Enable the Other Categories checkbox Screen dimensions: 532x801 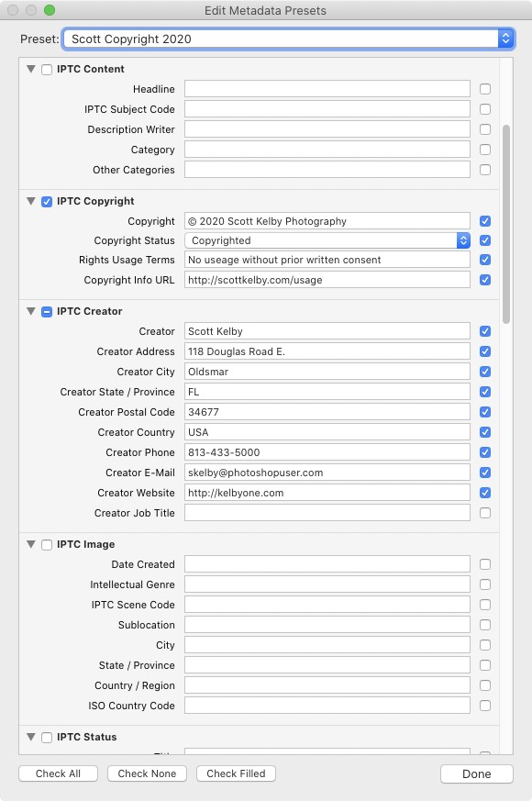coord(485,170)
